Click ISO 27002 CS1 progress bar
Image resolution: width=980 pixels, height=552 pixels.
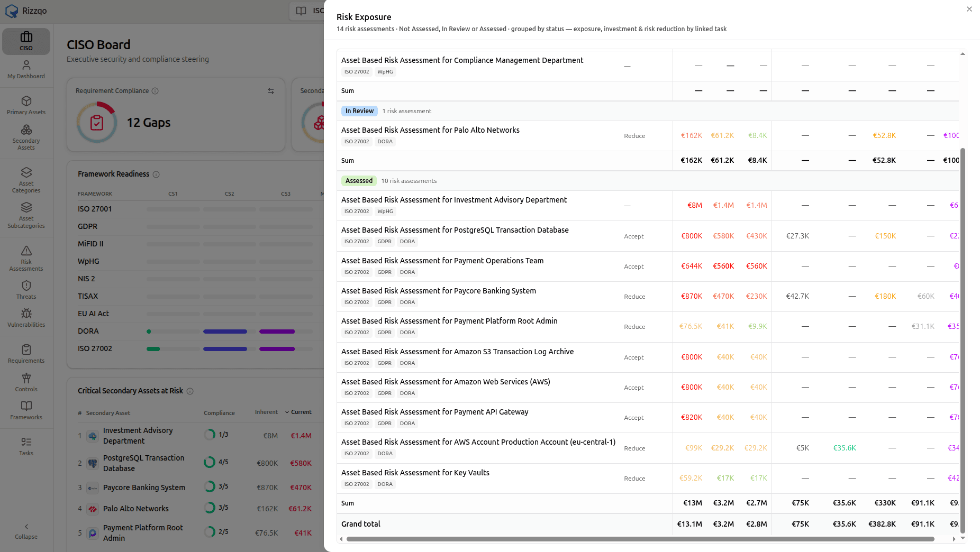173,349
